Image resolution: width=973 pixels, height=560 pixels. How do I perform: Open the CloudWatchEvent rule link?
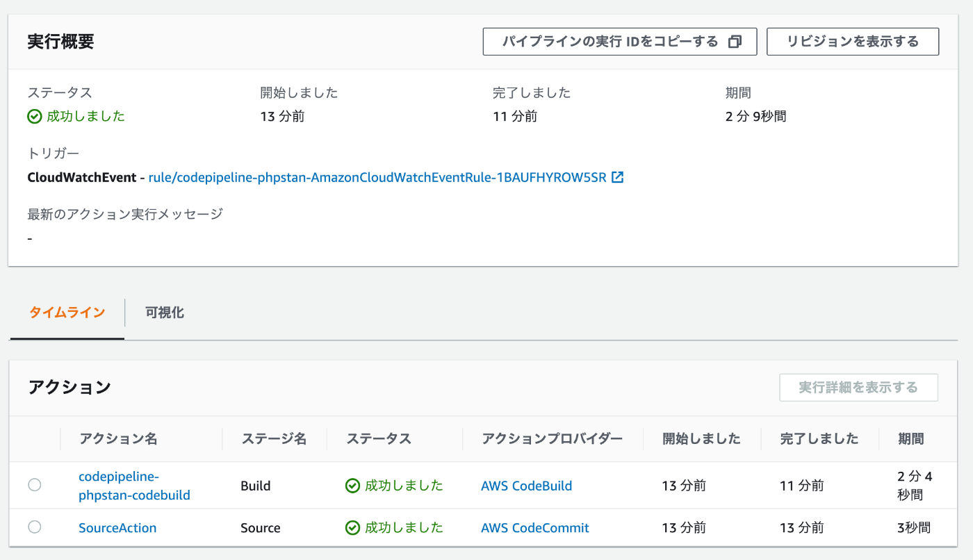click(377, 177)
